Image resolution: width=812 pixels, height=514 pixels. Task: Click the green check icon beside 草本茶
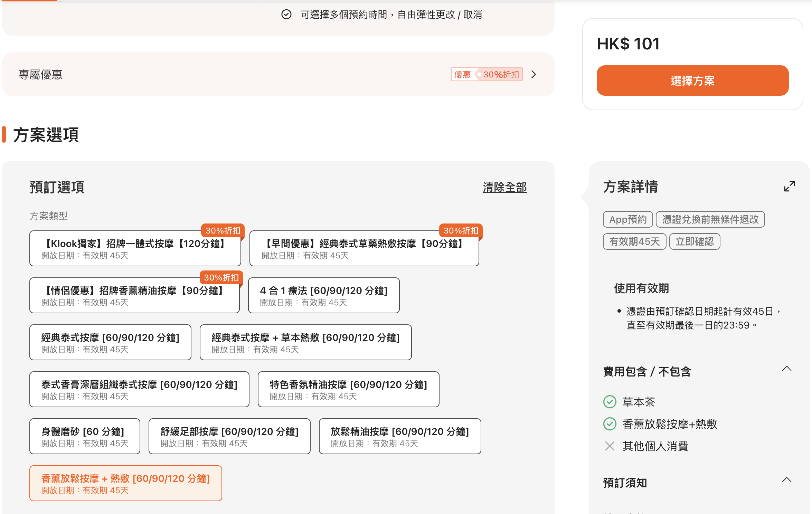click(x=610, y=402)
